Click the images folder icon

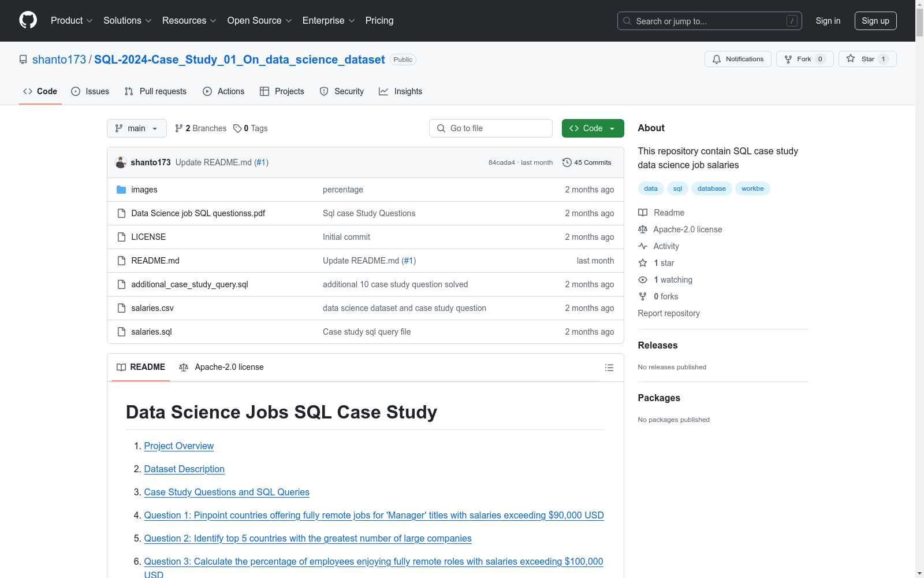coord(121,190)
